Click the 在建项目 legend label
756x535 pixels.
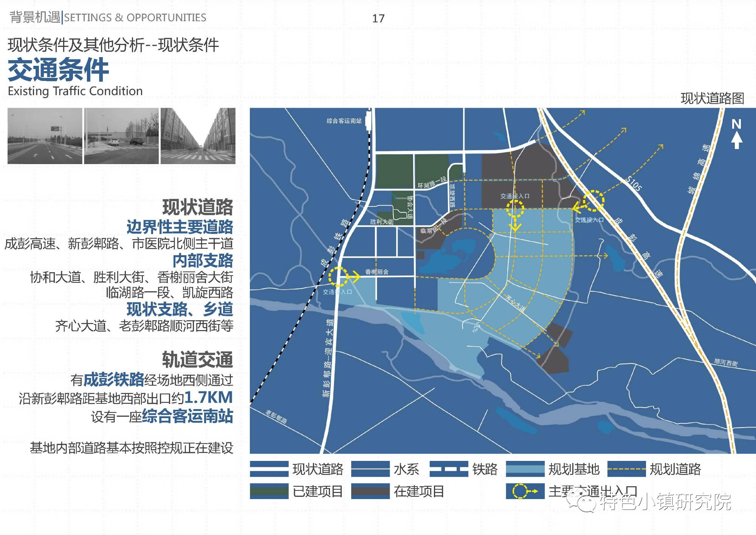click(419, 492)
